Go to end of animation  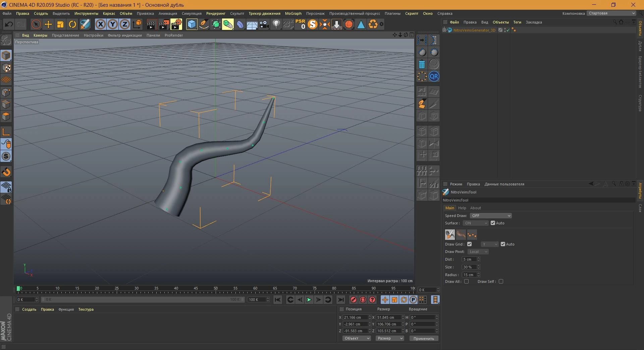[x=340, y=300]
